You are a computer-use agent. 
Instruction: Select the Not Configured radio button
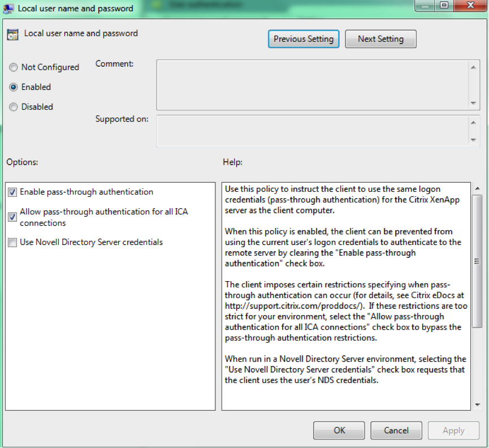tap(14, 67)
